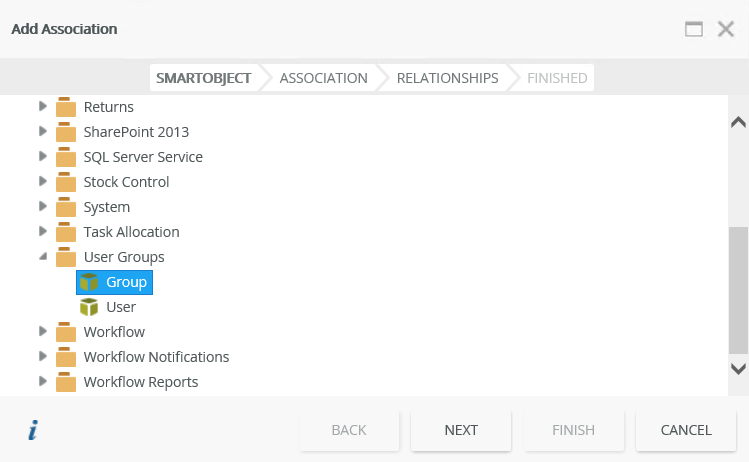The width and height of the screenshot is (749, 462).
Task: Expand the Returns folder node
Action: [x=42, y=106]
